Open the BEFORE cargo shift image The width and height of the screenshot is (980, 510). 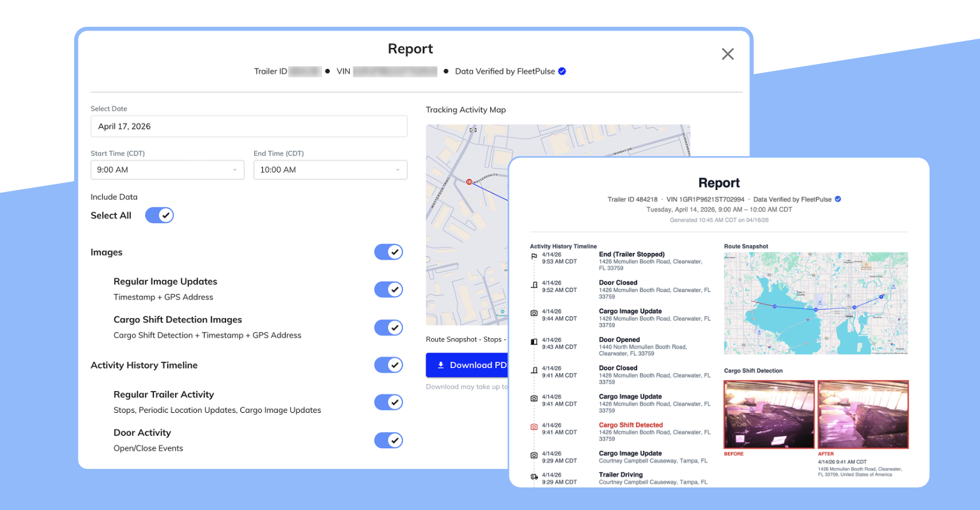click(x=769, y=415)
